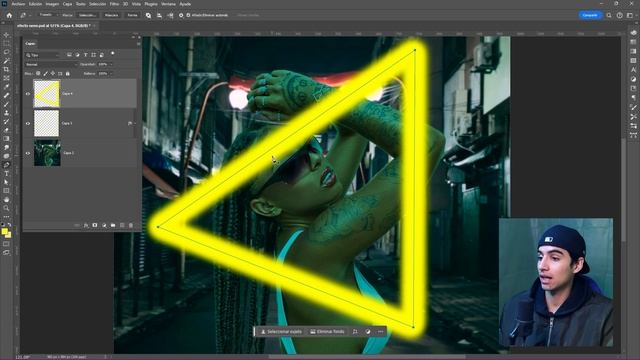640x360 pixels.
Task: Open the Add layer style fx icon
Action: [86, 225]
